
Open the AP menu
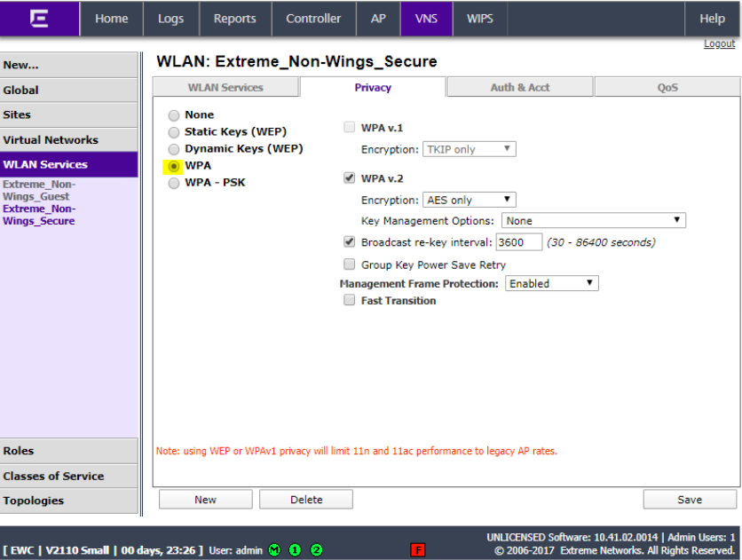[378, 19]
